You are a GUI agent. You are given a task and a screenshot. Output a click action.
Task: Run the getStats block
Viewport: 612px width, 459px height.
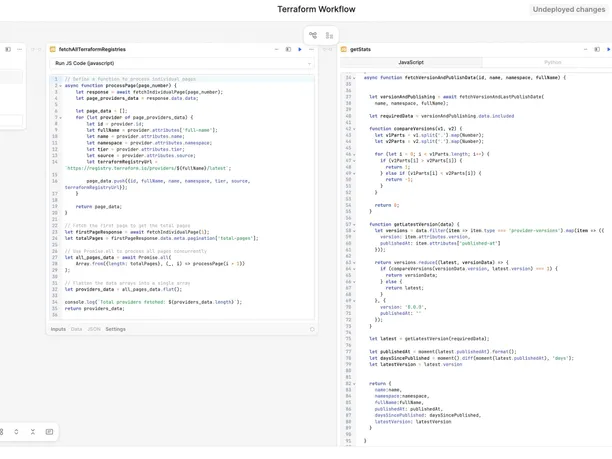[x=608, y=49]
